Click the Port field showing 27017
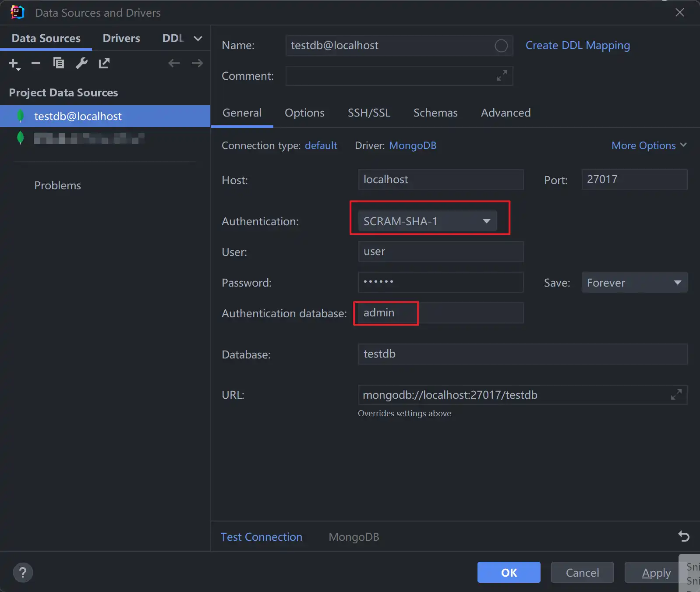 (x=634, y=180)
